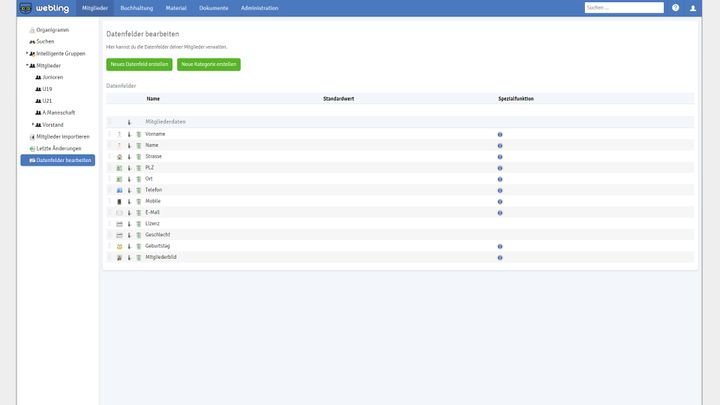Click the Webling logo in the header
This screenshot has height=405, width=720.
click(39, 8)
